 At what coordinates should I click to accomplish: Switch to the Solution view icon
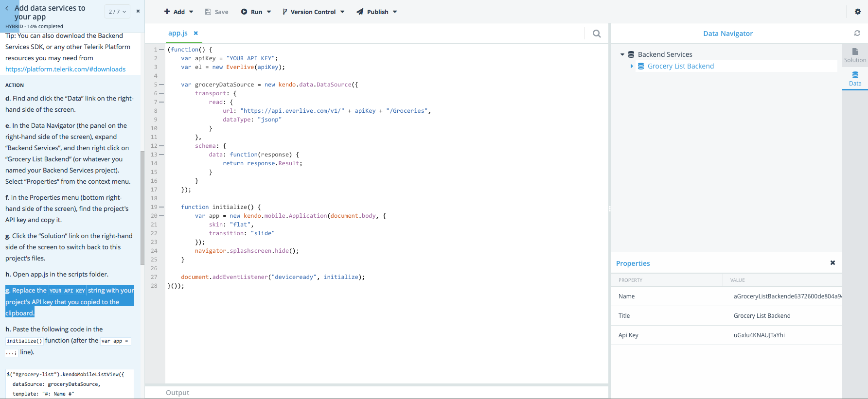coord(855,55)
